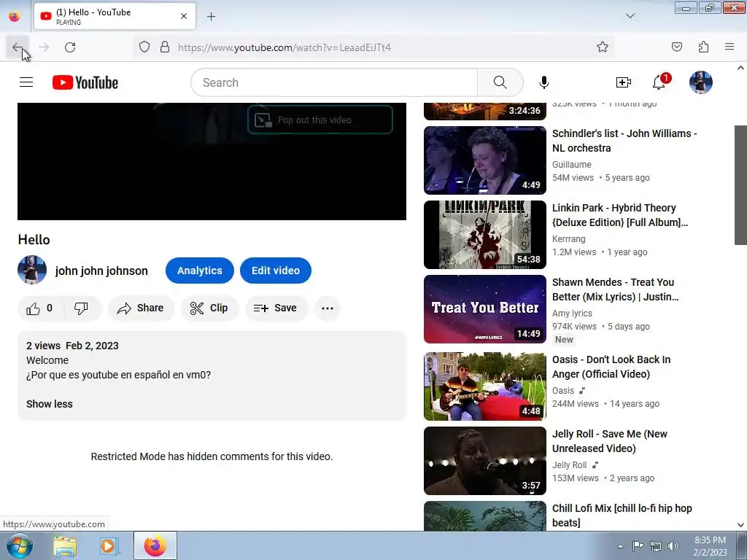Open Jelly Roll - Save Me title link
This screenshot has height=560, width=747.
(x=610, y=441)
